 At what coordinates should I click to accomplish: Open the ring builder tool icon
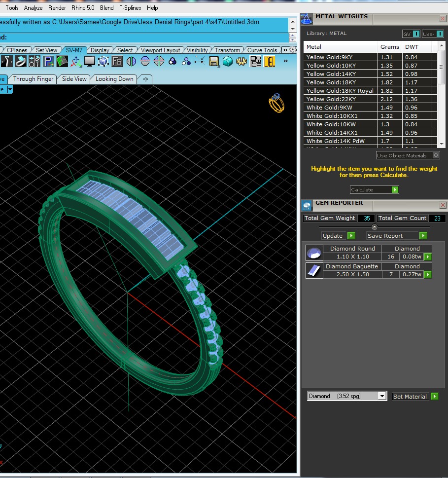point(20,61)
